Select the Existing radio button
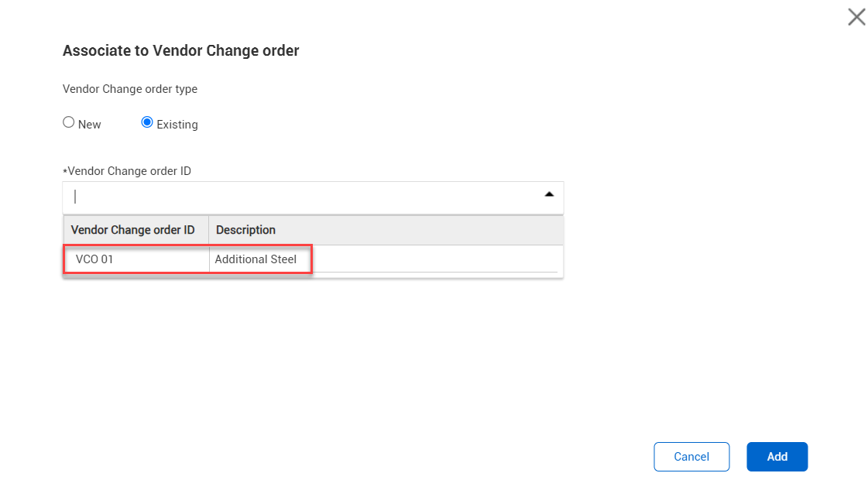 point(147,122)
